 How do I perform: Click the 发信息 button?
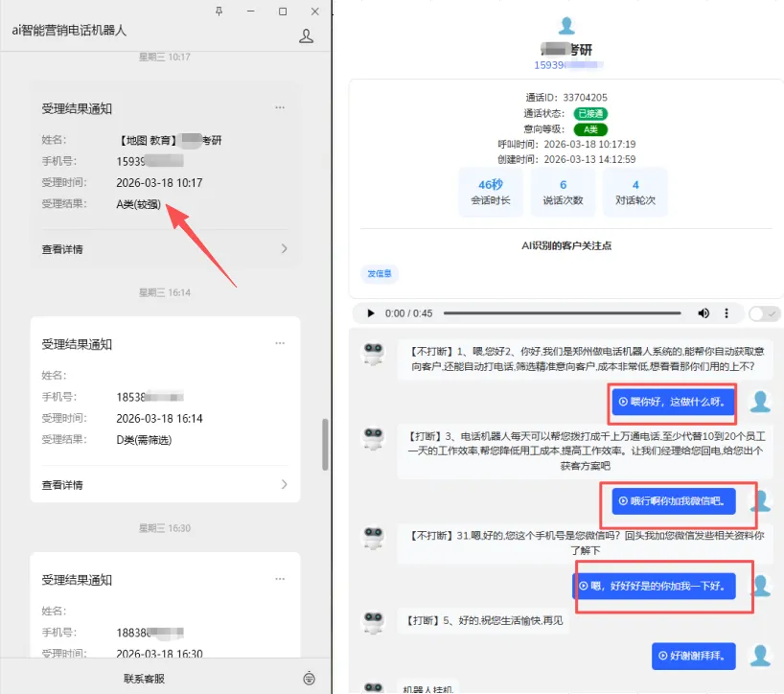coord(380,273)
